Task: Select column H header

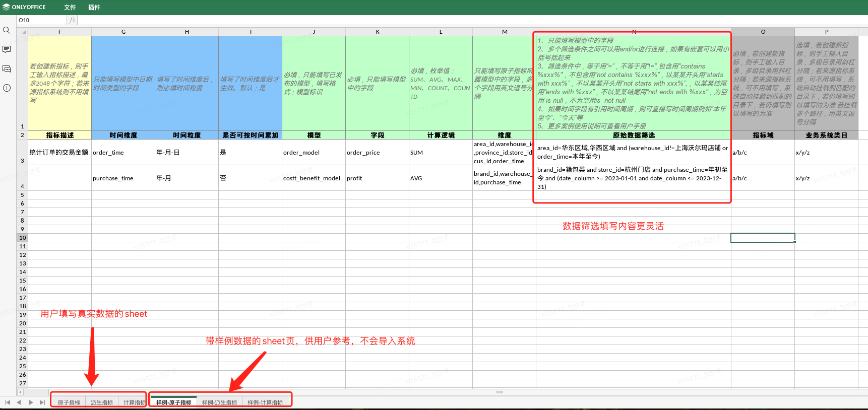Action: [187, 32]
